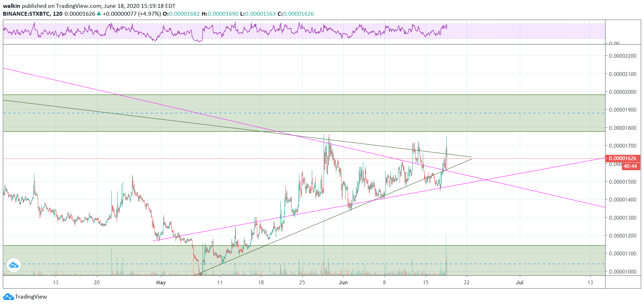This screenshot has width=644, height=305.
Task: Click the 0.00002000 price axis label
Action: pyautogui.click(x=623, y=92)
